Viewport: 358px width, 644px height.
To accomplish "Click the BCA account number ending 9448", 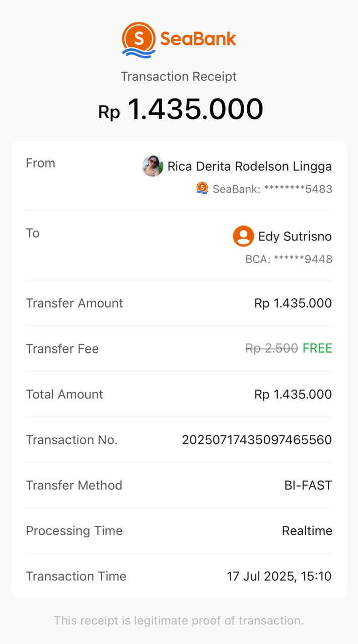I will pos(289,259).
